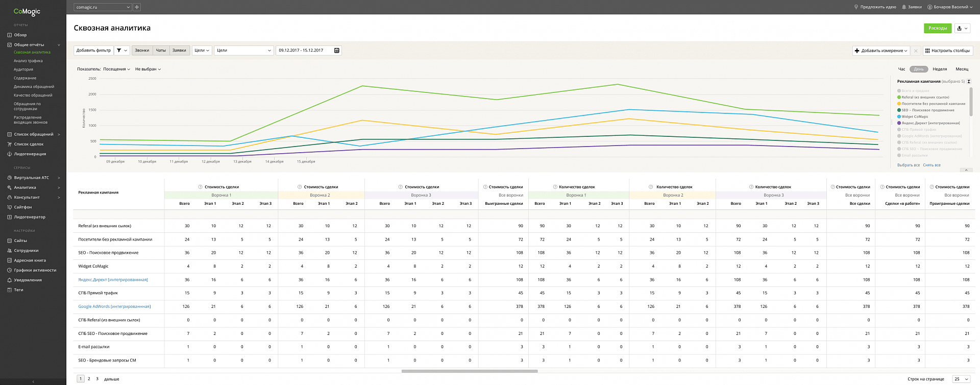This screenshot has width=980, height=385.
Task: Toggle the Чаты segment button
Action: pyautogui.click(x=161, y=51)
